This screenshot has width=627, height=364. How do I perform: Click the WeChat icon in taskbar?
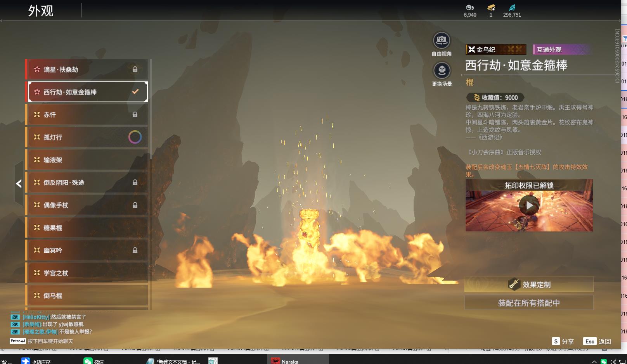(x=88, y=361)
